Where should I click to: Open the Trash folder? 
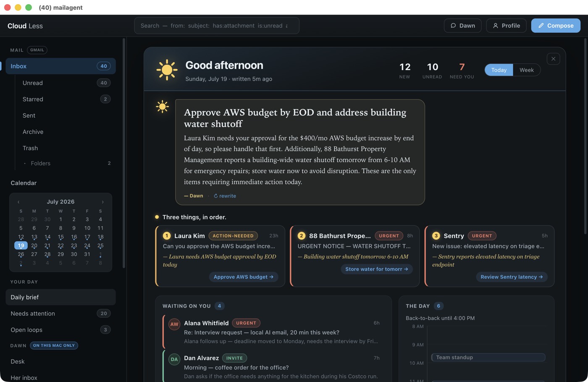[x=66, y=148]
